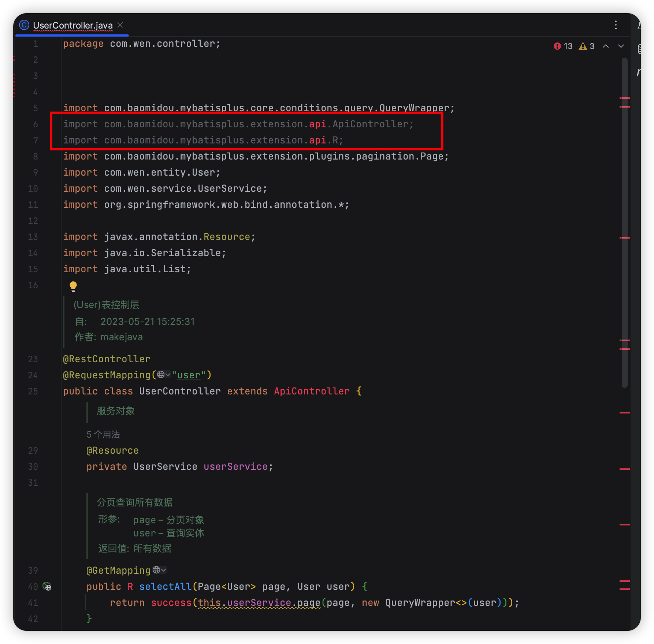Image resolution: width=654 pixels, height=644 pixels.
Task: Click the Java class icon on UserController.java tab
Action: (24, 25)
